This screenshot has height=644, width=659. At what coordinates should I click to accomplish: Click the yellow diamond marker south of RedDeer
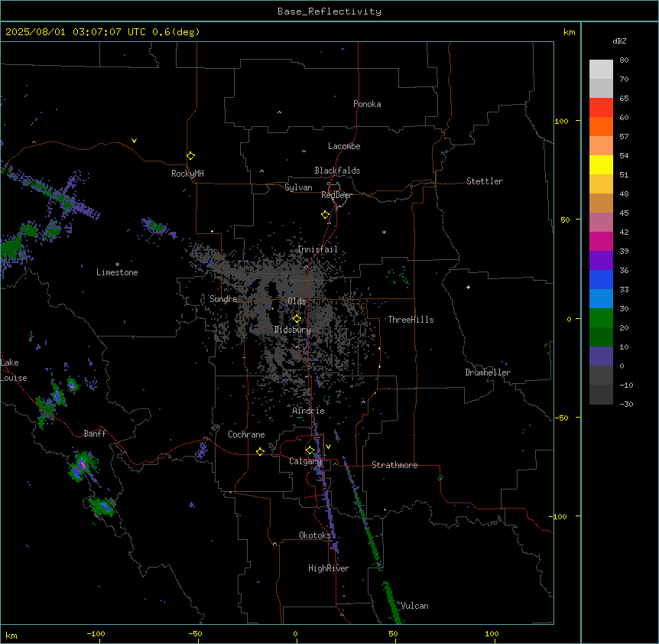pos(326,215)
